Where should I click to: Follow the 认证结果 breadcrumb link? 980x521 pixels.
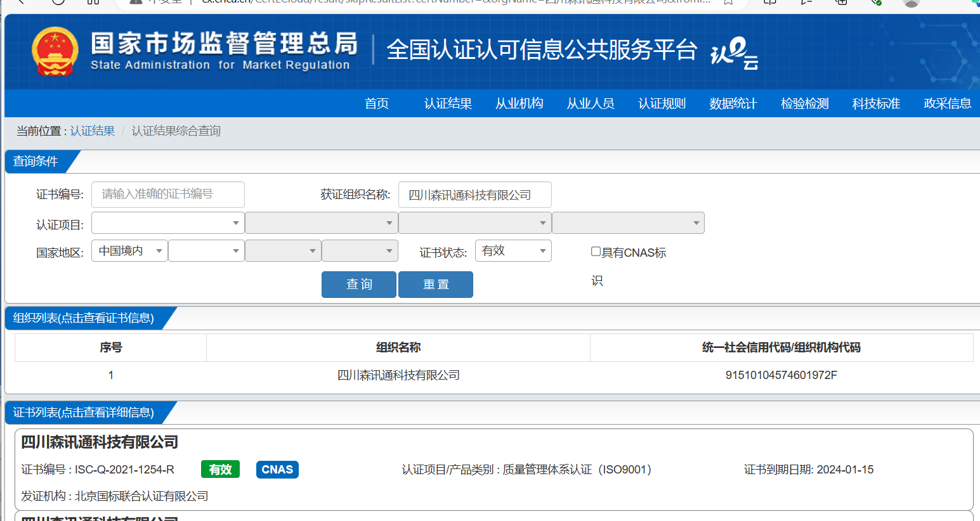92,131
